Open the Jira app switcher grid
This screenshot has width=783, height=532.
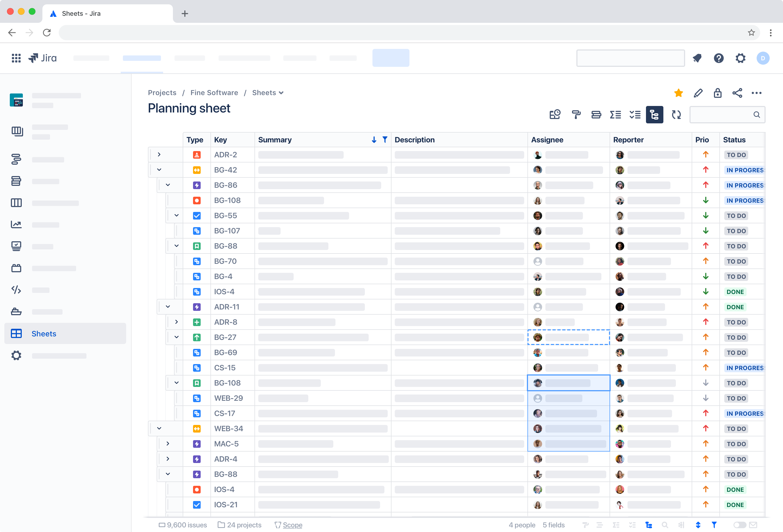tap(16, 58)
